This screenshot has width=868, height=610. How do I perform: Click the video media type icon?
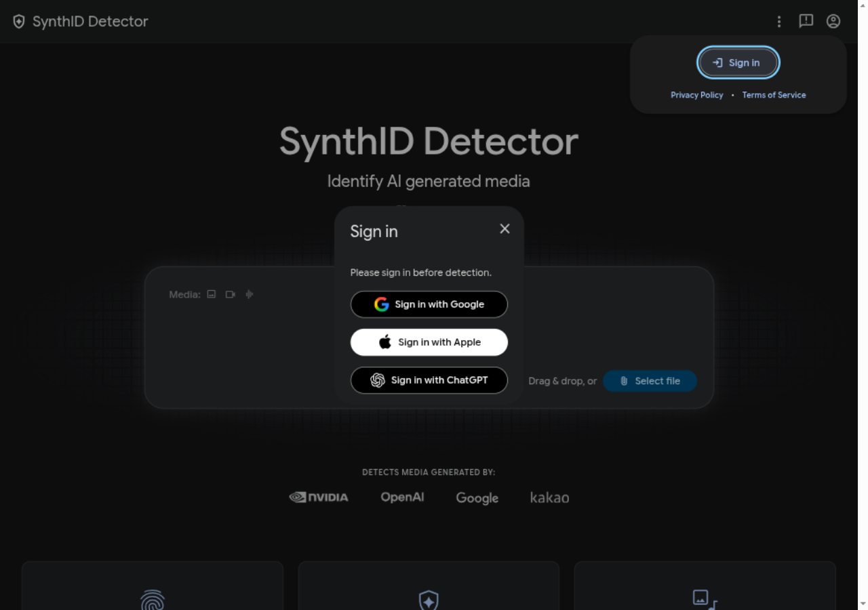231,294
